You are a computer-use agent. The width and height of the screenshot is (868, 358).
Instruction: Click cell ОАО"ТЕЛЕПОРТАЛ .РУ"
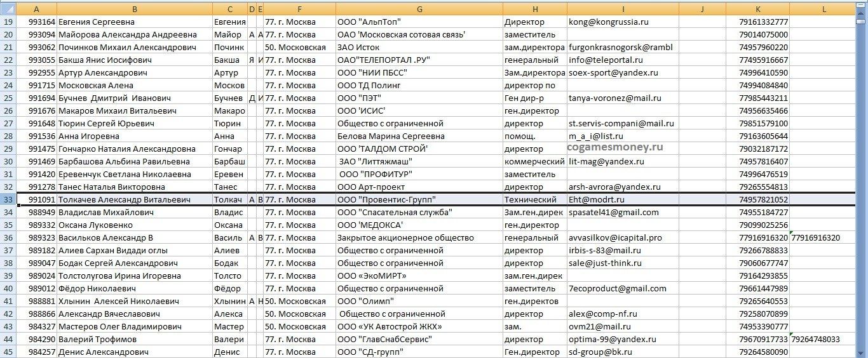click(x=419, y=60)
